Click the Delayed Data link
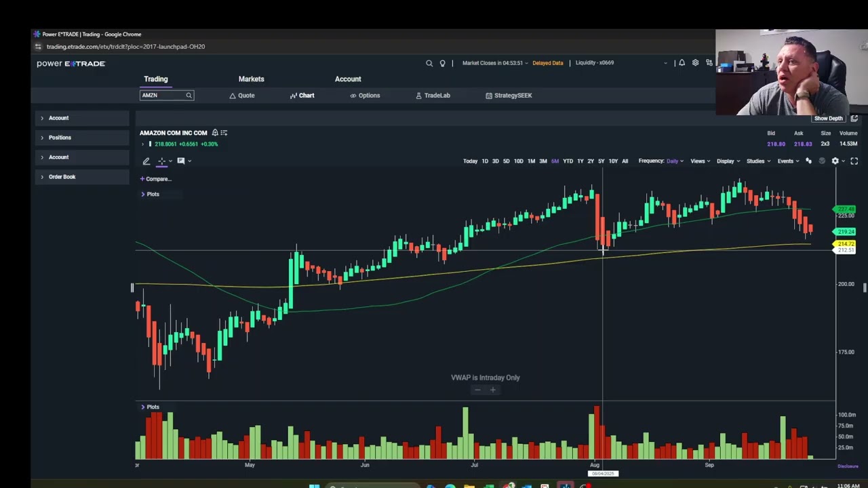The height and width of the screenshot is (488, 868). point(547,63)
